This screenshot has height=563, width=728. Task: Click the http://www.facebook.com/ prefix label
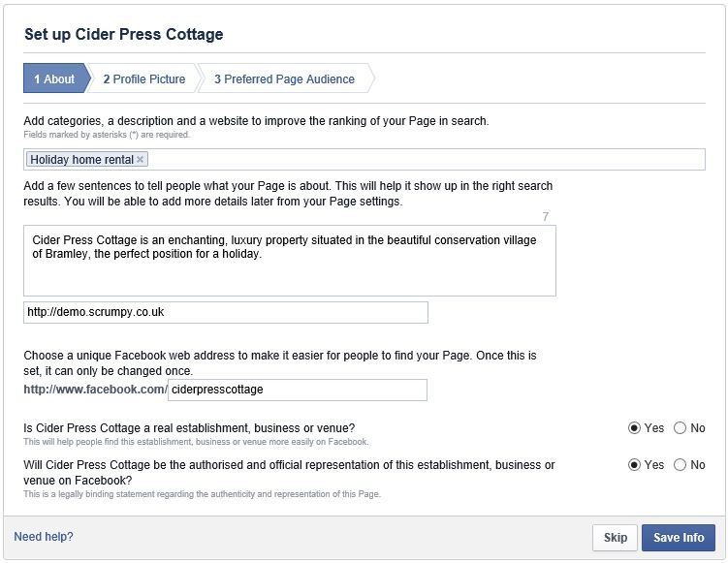[95, 390]
